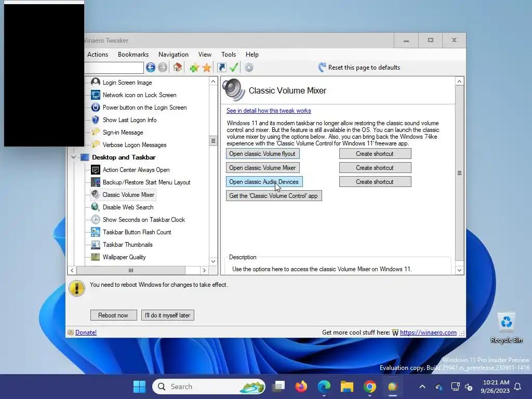Click details pane scroll down arrow
Viewport: 532px width, 399px height.
click(459, 270)
